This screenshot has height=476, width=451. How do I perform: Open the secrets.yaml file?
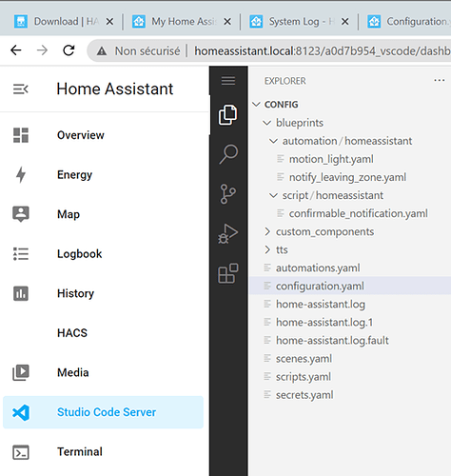point(304,395)
